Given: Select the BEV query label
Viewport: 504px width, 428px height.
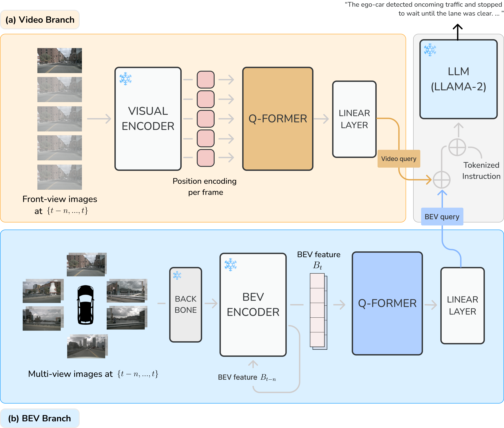Looking at the screenshot, I should coord(442,217).
